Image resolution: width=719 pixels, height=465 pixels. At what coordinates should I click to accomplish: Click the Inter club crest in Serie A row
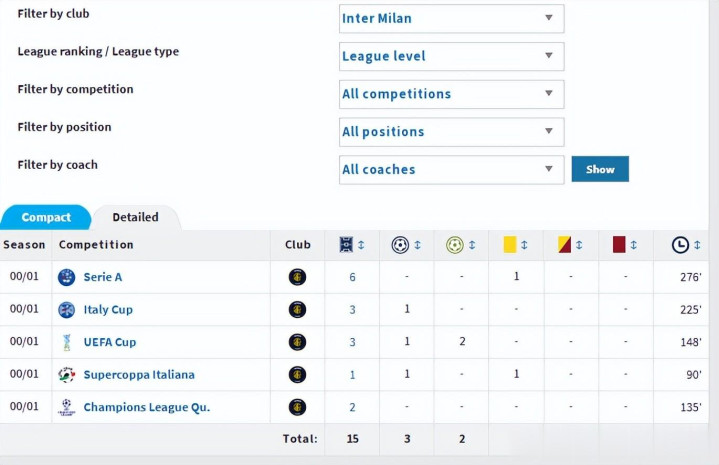[297, 277]
